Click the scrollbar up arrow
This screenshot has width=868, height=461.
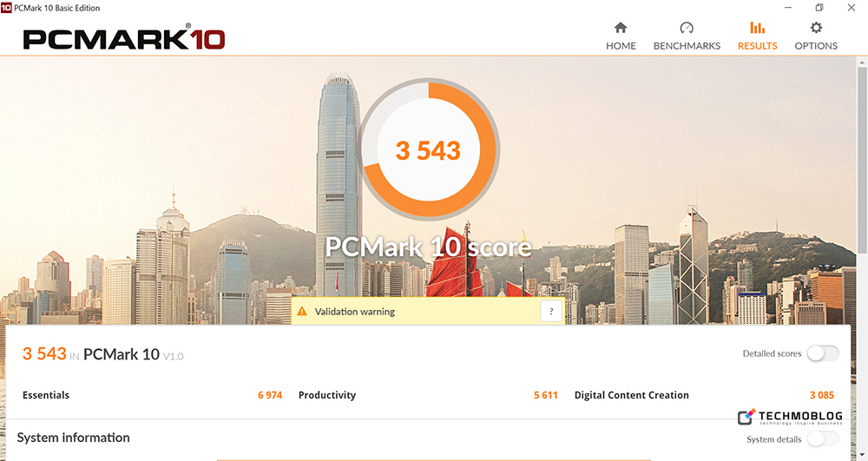tap(862, 63)
